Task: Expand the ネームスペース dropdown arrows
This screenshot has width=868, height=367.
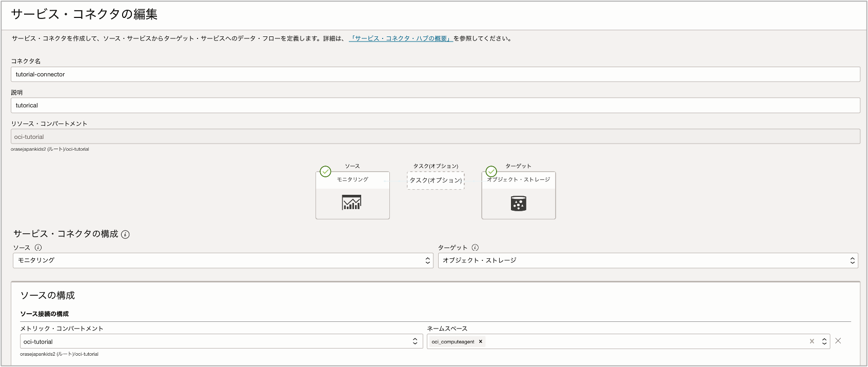Action: [x=824, y=341]
